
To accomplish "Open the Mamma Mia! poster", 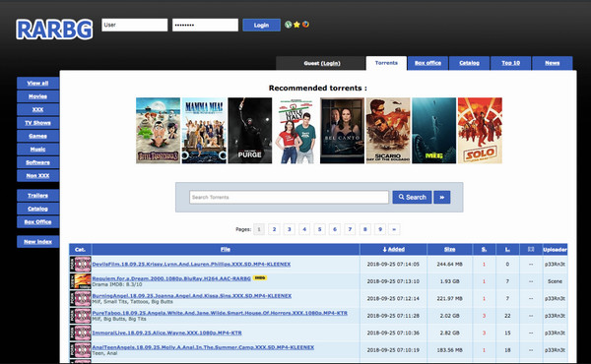I will pos(204,130).
